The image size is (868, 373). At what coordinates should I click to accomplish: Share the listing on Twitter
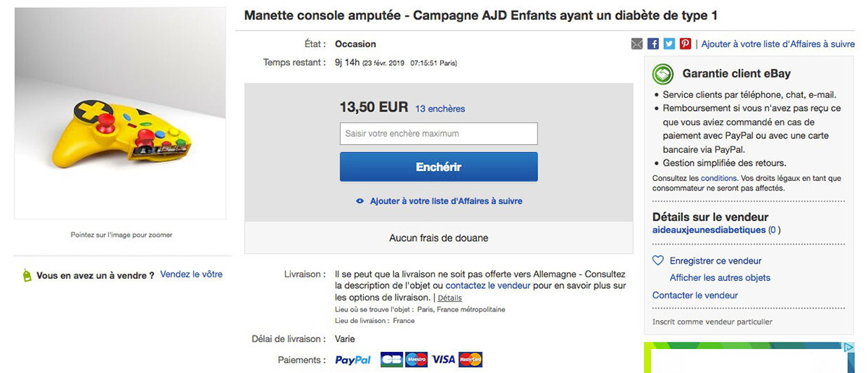pos(669,44)
